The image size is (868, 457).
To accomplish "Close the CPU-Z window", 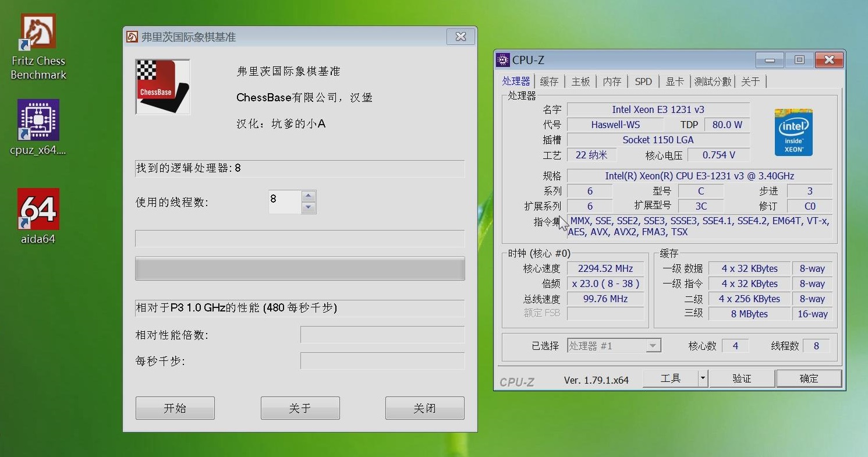I will click(829, 60).
